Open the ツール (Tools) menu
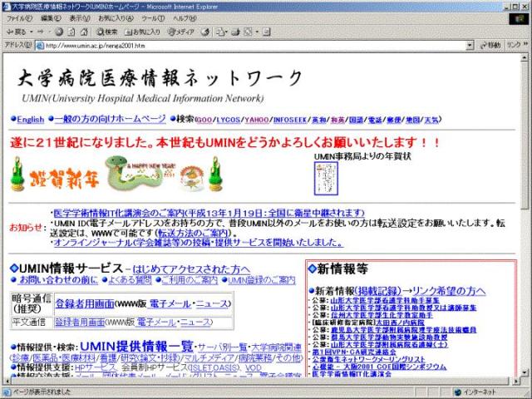The width and height of the screenshot is (532, 399). (152, 17)
